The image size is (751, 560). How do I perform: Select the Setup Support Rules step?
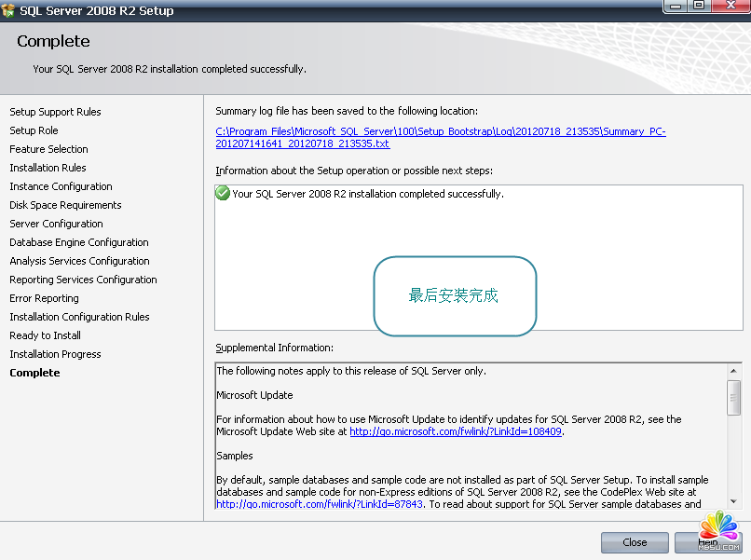(55, 112)
